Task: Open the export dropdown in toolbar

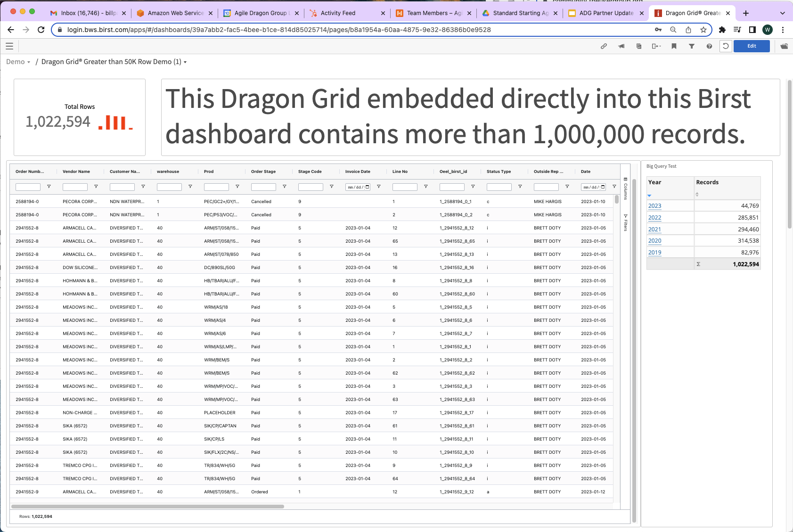Action: click(x=656, y=46)
